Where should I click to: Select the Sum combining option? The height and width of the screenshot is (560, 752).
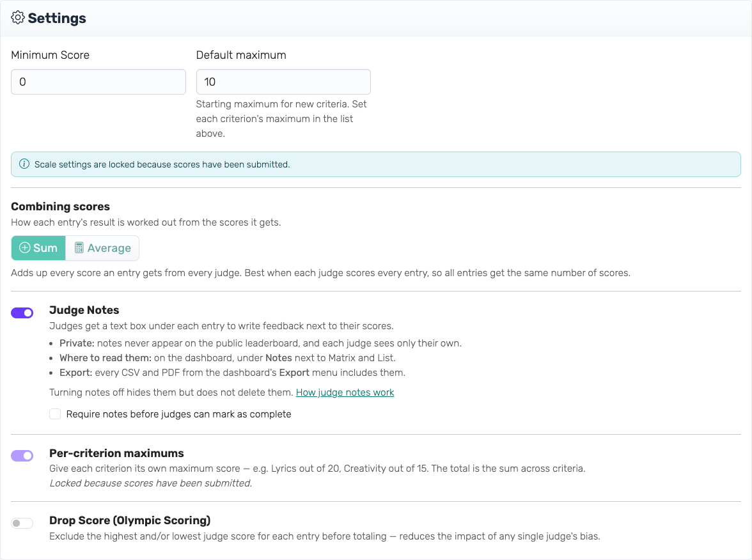[x=38, y=248]
